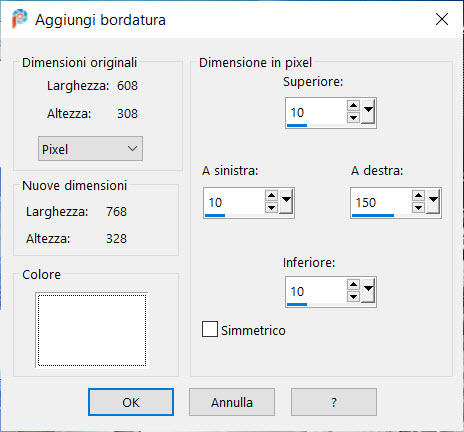Open the A sinistra slider dropdown arrow
The height and width of the screenshot is (432, 464).
pos(286,201)
